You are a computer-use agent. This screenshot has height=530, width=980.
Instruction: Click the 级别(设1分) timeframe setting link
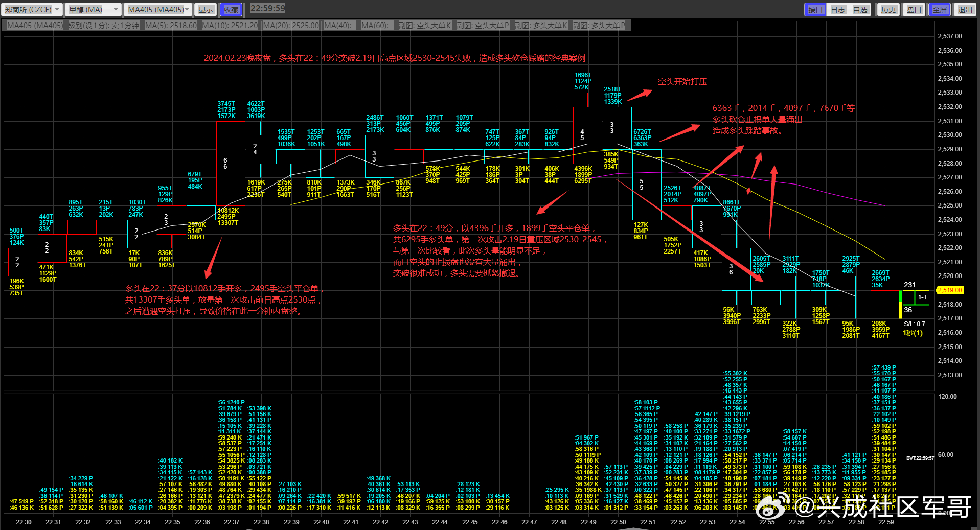tap(103, 26)
